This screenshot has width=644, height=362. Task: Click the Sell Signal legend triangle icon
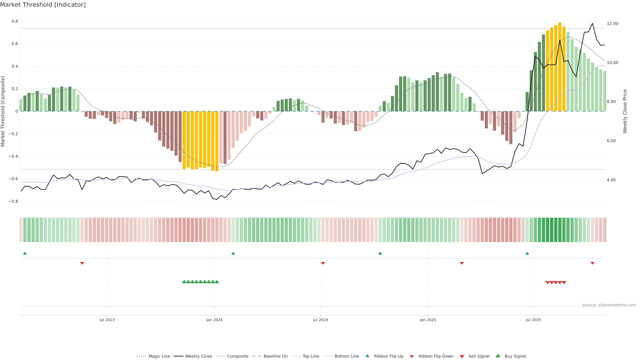click(462, 356)
